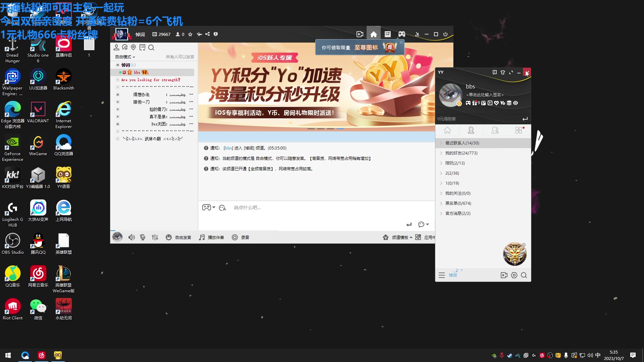The height and width of the screenshot is (362, 644).
Task: Click the list panel icon in channel title bar
Action: pyautogui.click(x=388, y=34)
